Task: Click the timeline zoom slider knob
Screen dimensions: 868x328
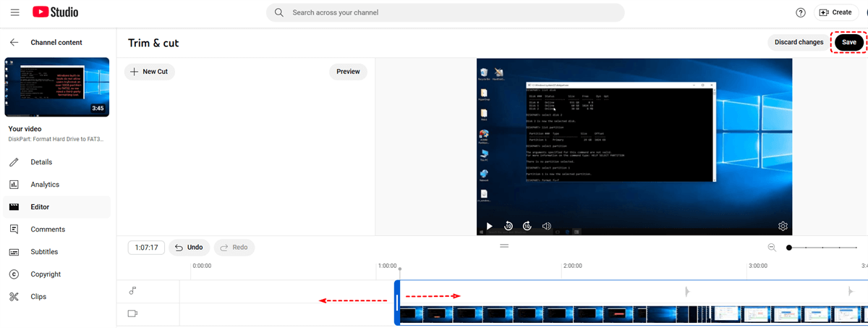Action: (x=789, y=248)
